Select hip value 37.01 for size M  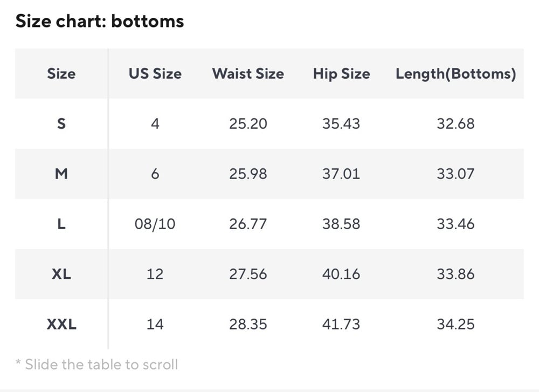coord(341,174)
